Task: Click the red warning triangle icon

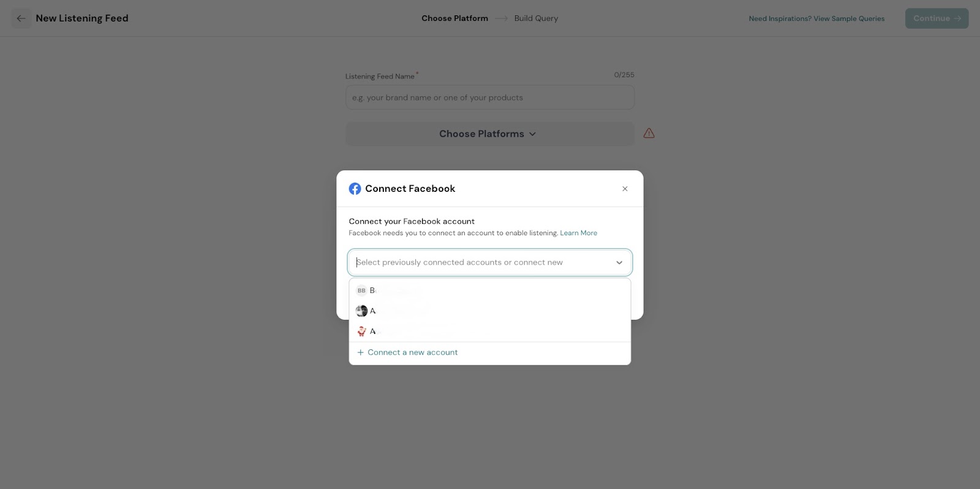Action: pos(649,134)
